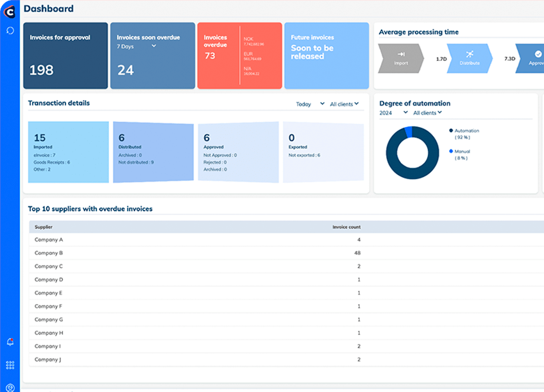The width and height of the screenshot is (544, 392).
Task: Change the 2024 year dropdown
Action: pos(393,113)
